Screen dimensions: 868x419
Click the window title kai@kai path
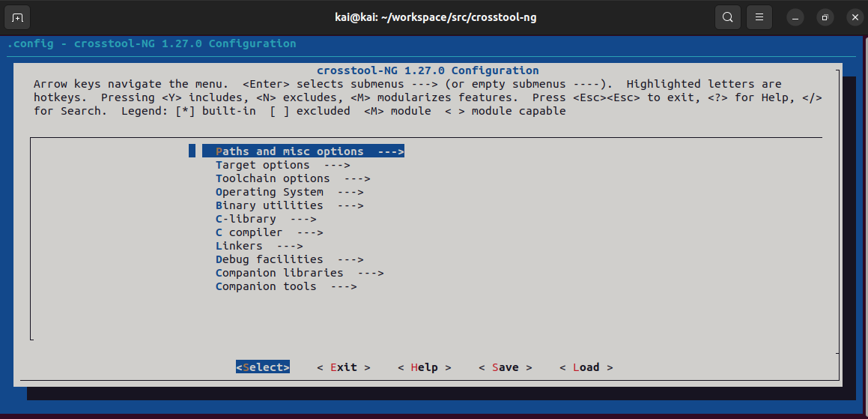click(436, 17)
